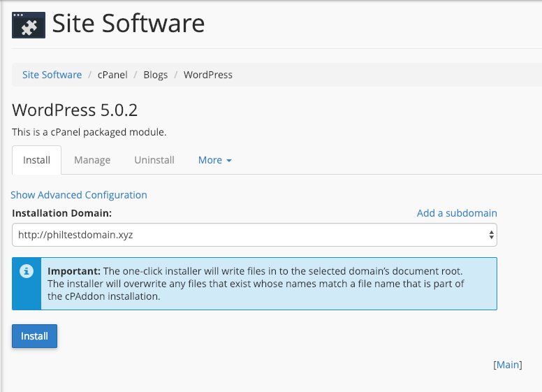Click WordPress in the breadcrumb trail
Image resolution: width=542 pixels, height=392 pixels.
click(208, 75)
